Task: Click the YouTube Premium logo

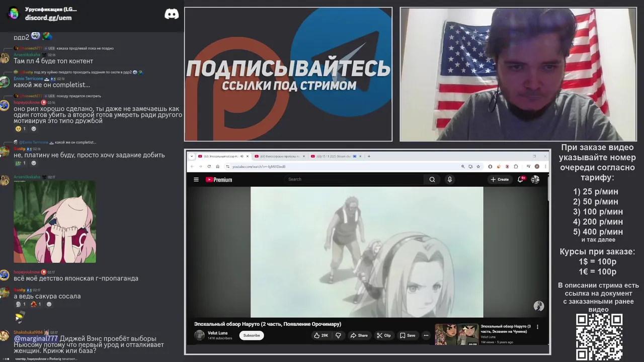Action: click(219, 179)
